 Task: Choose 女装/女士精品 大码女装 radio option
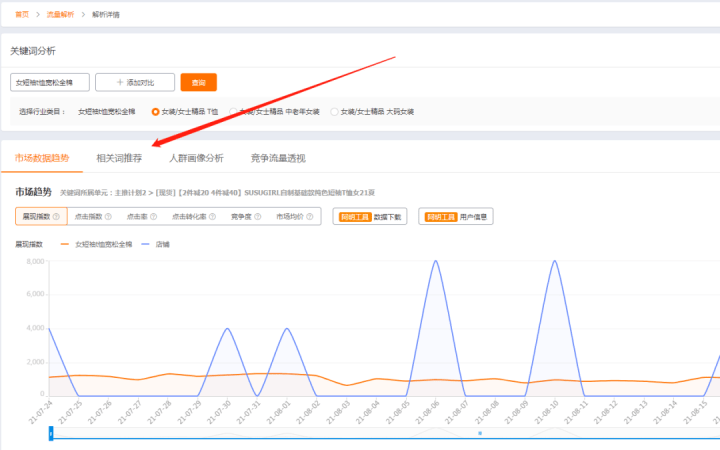click(335, 111)
